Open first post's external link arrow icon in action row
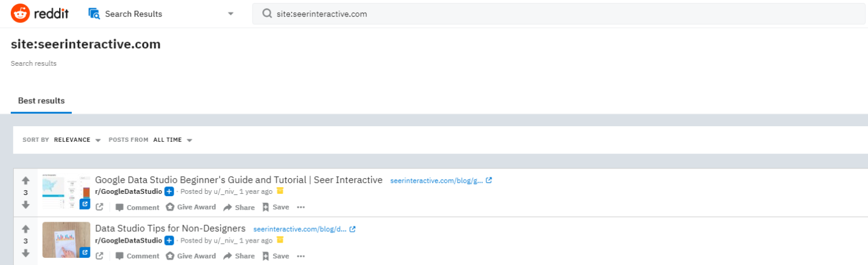This screenshot has height=265, width=868. coord(99,207)
